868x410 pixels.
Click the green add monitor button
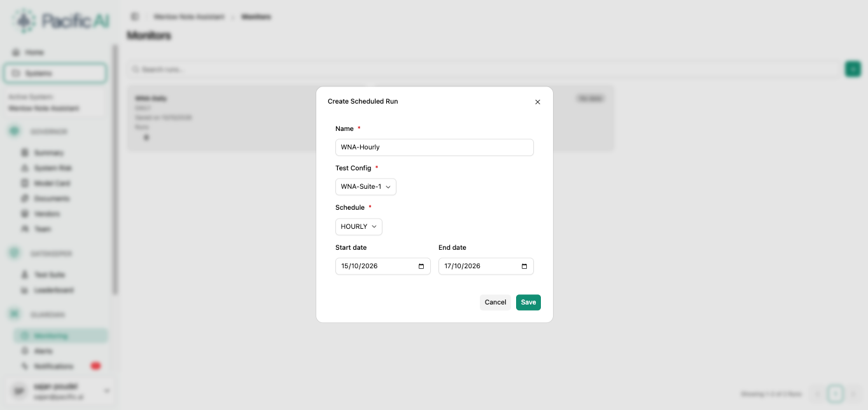coord(853,69)
